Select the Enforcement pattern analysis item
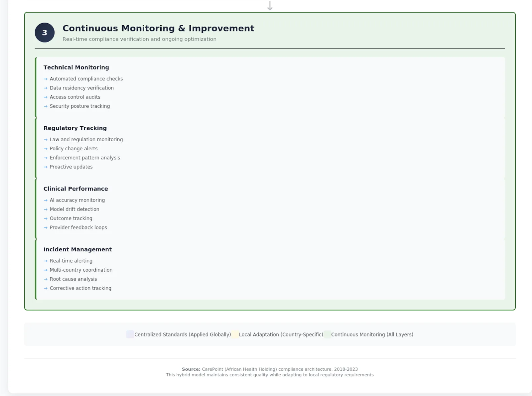 (85, 158)
